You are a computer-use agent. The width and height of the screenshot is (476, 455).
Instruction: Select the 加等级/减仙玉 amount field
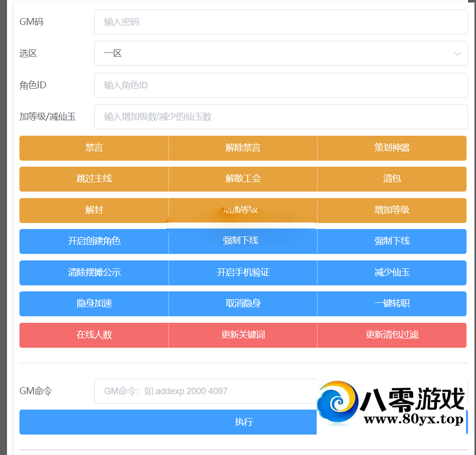tap(281, 117)
